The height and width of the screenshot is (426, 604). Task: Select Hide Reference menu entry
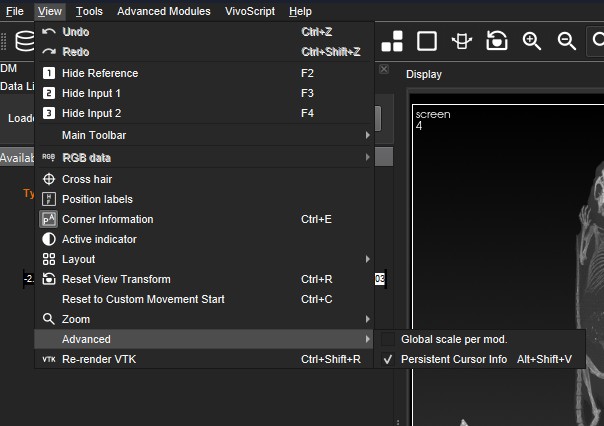click(100, 73)
